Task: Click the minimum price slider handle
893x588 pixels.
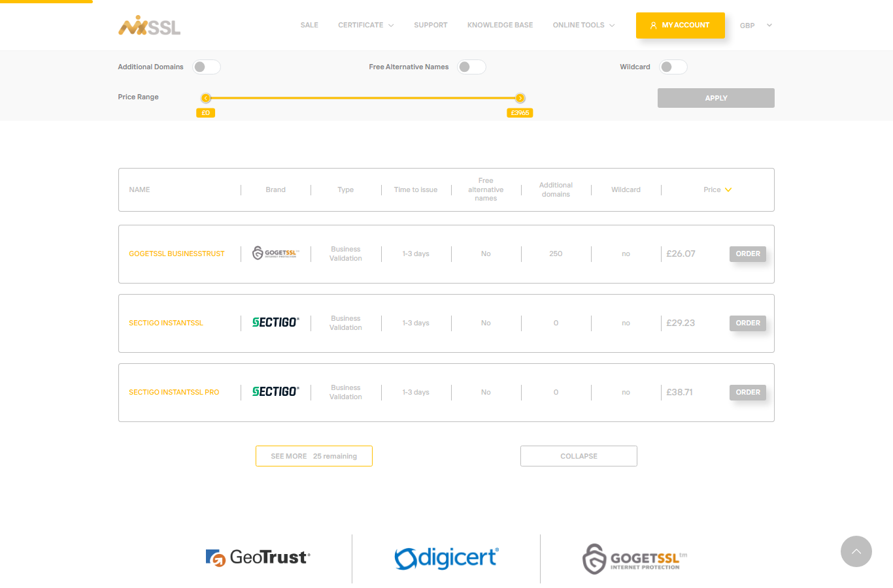Action: pyautogui.click(x=206, y=98)
